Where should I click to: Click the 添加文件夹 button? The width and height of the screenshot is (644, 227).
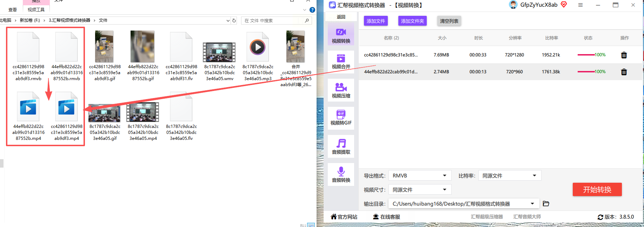[x=412, y=21]
